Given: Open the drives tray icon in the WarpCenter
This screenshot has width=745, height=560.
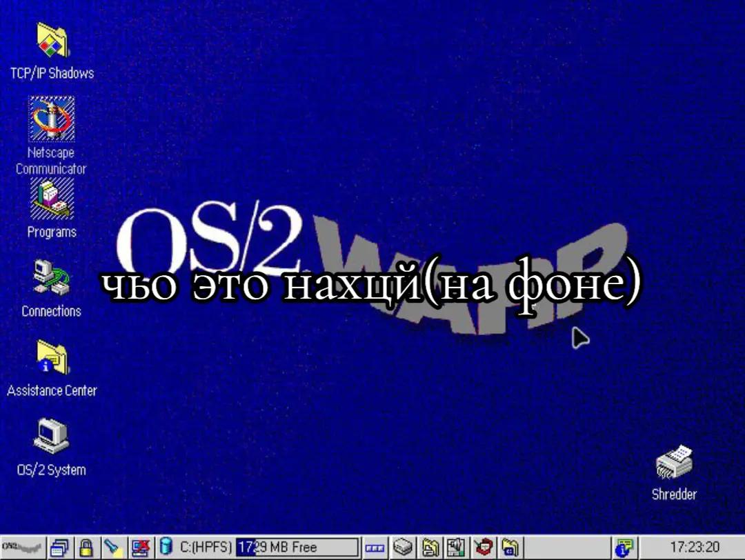Looking at the screenshot, I should click(x=402, y=548).
